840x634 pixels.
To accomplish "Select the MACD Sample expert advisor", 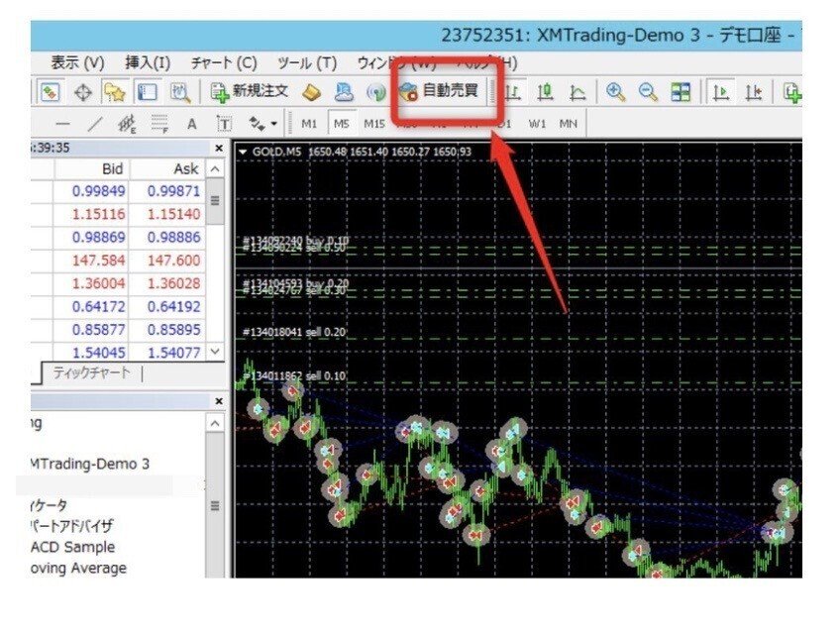I will (73, 547).
